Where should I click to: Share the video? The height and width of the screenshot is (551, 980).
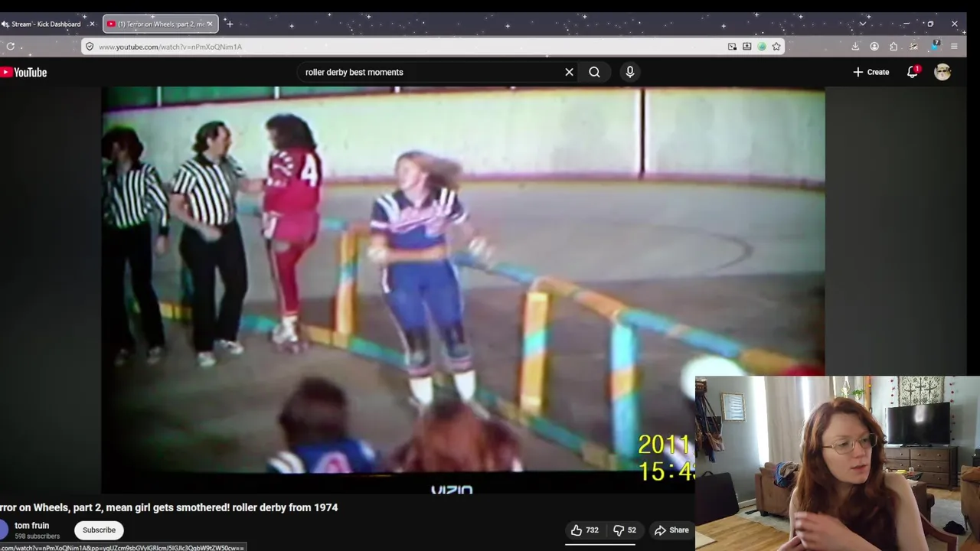tap(671, 530)
